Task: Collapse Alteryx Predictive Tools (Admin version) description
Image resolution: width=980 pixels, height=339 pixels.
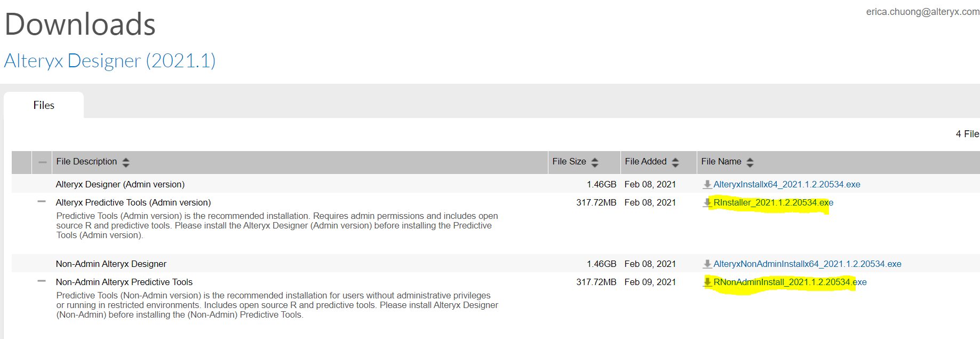Action: point(42,202)
